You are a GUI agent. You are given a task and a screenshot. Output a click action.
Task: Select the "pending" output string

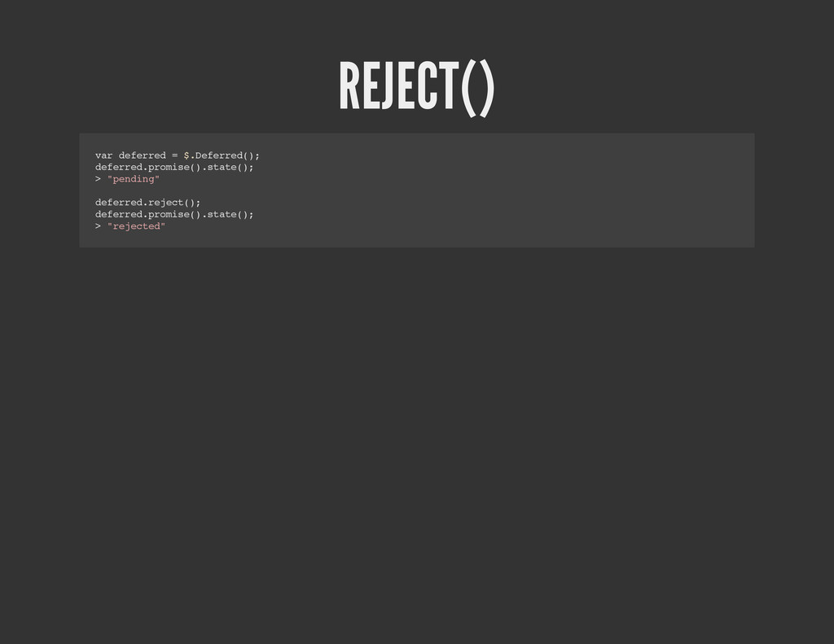[134, 179]
